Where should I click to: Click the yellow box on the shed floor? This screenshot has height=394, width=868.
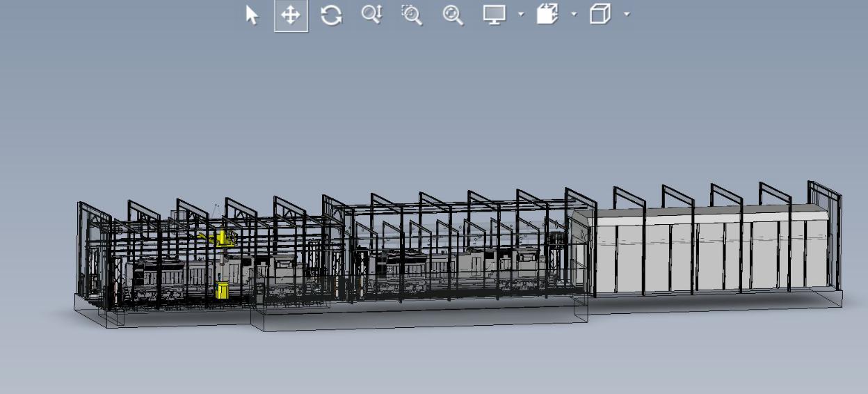(x=223, y=290)
